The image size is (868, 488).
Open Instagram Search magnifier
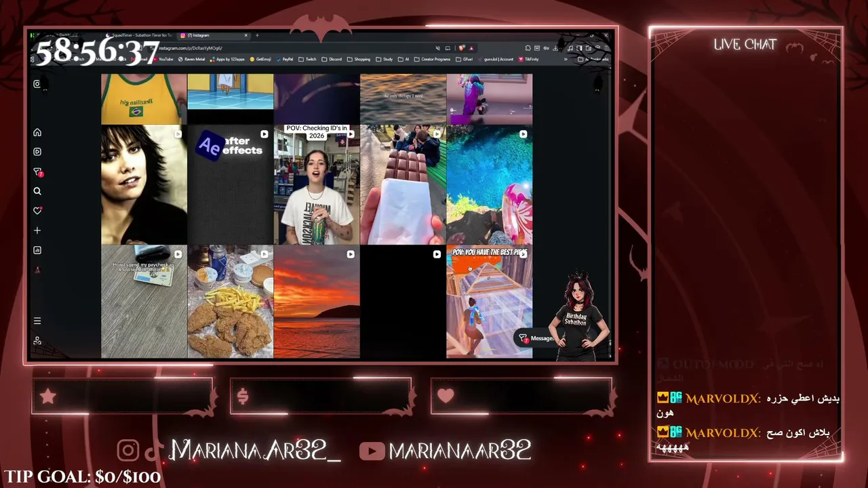pos(37,191)
